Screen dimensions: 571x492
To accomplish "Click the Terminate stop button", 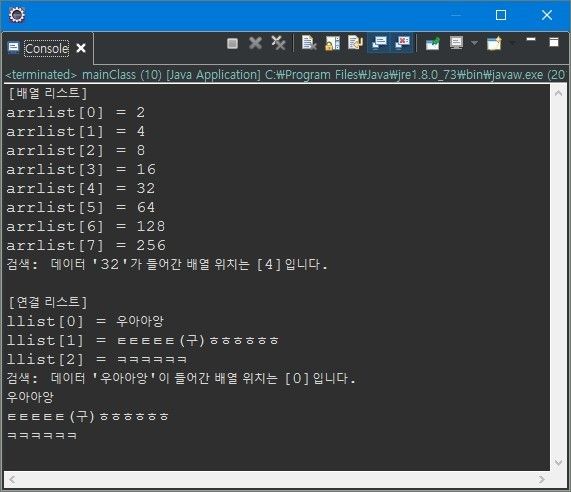I will point(232,43).
